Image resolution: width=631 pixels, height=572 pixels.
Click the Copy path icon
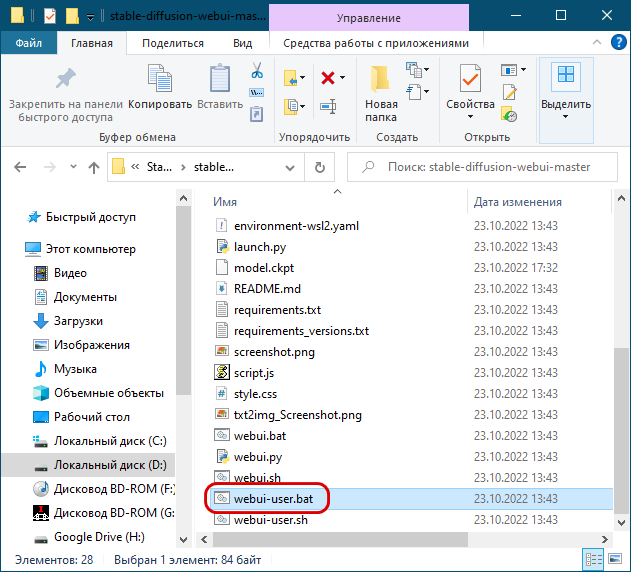coord(257,93)
